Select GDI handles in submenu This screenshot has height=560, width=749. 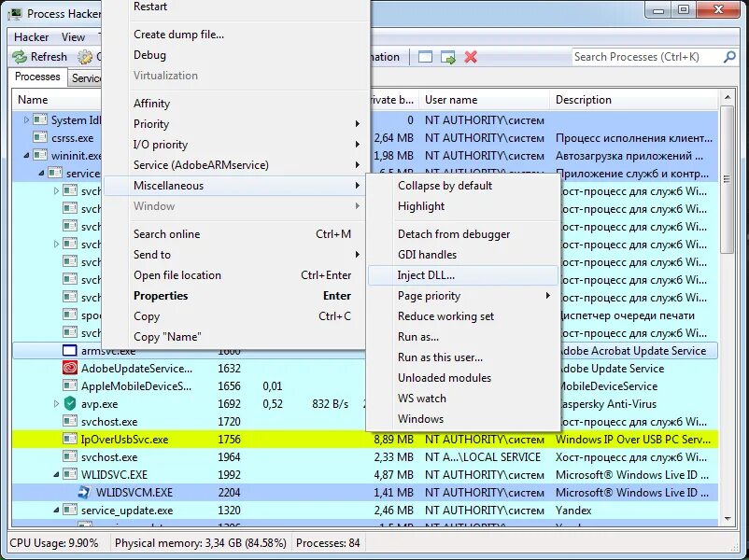pos(463,255)
